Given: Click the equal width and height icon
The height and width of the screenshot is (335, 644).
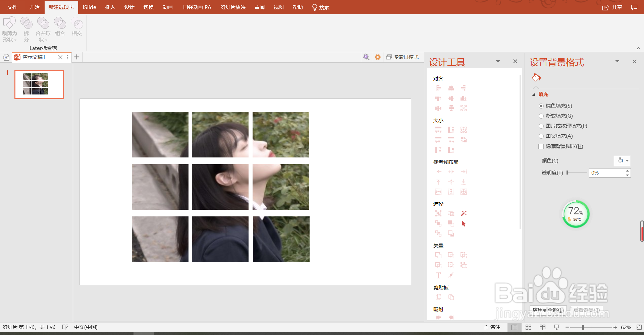Looking at the screenshot, I should pyautogui.click(x=464, y=130).
